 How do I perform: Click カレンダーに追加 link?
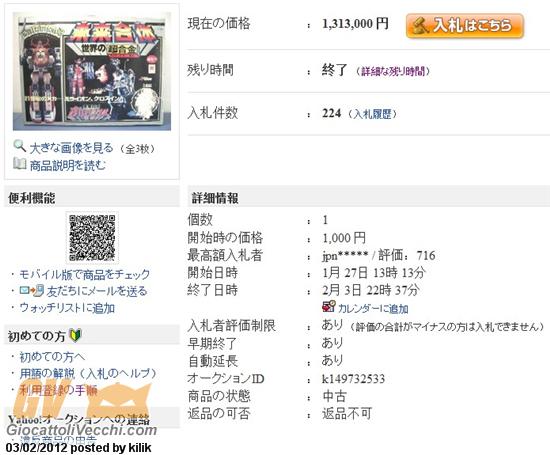(x=373, y=309)
